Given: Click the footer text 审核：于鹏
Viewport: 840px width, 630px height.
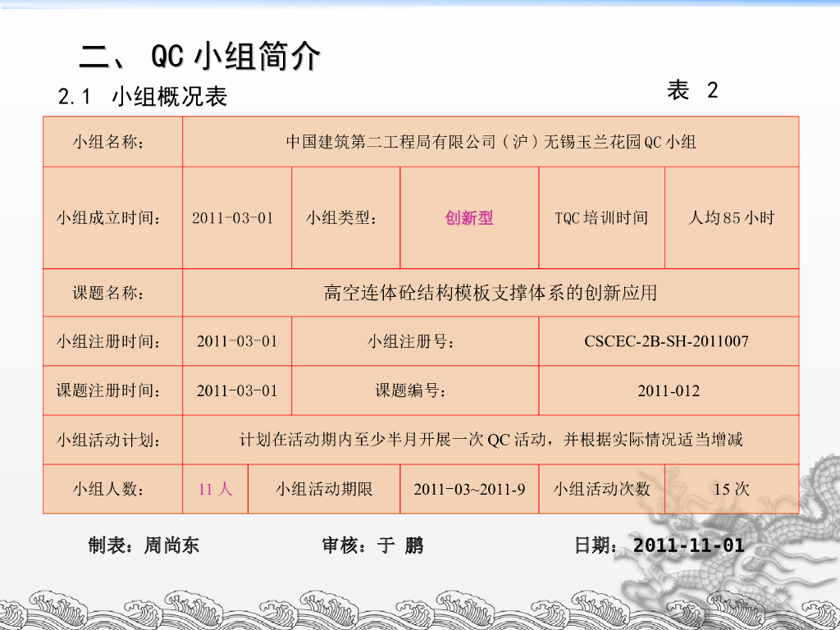Looking at the screenshot, I should pyautogui.click(x=373, y=546).
